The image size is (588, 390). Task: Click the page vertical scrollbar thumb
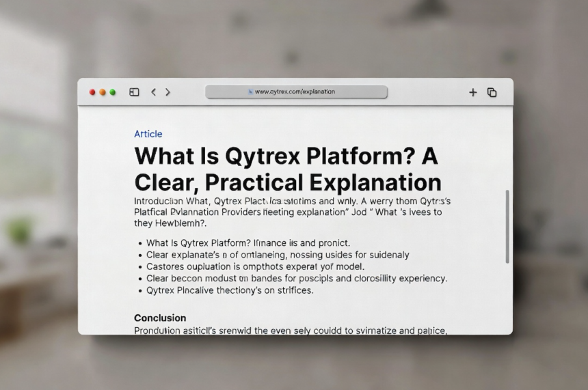tap(507, 226)
